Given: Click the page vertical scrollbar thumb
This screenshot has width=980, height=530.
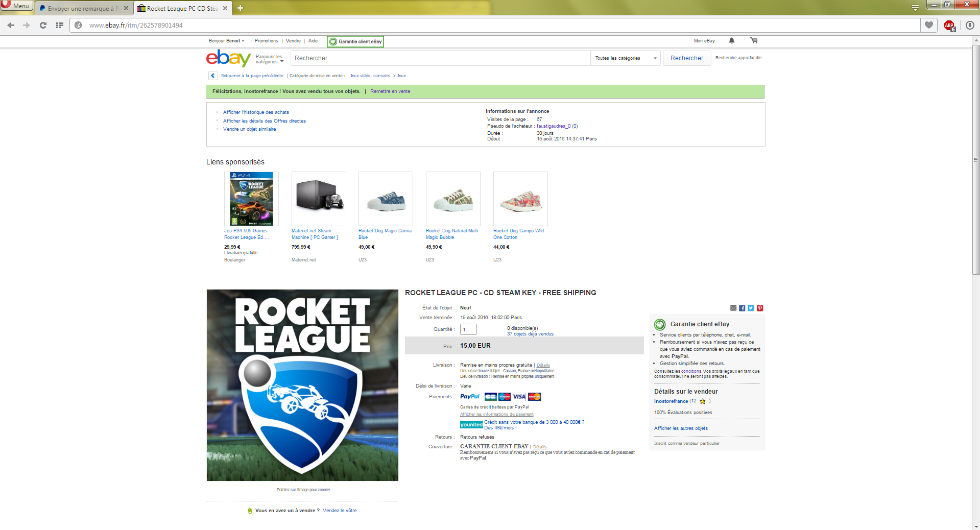Looking at the screenshot, I should pyautogui.click(x=976, y=160).
